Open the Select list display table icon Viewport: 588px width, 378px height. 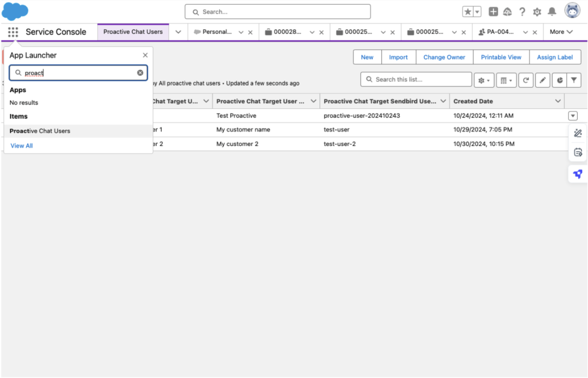(x=506, y=80)
